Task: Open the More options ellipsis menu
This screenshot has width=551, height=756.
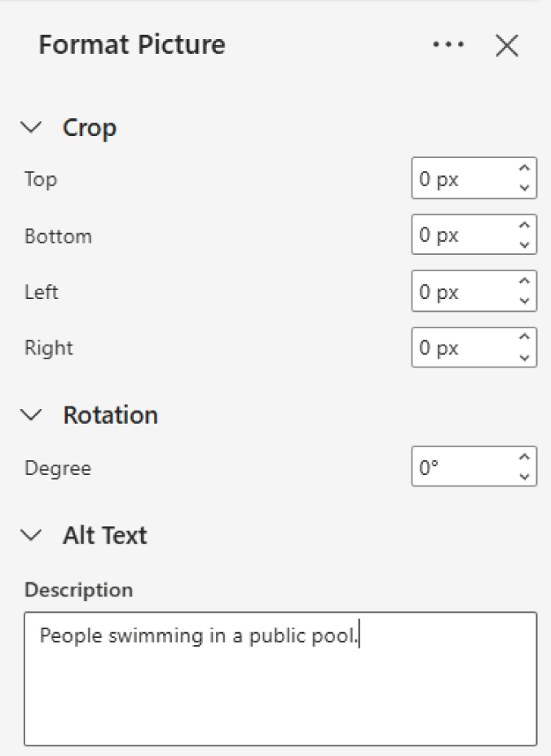Action: click(x=448, y=46)
